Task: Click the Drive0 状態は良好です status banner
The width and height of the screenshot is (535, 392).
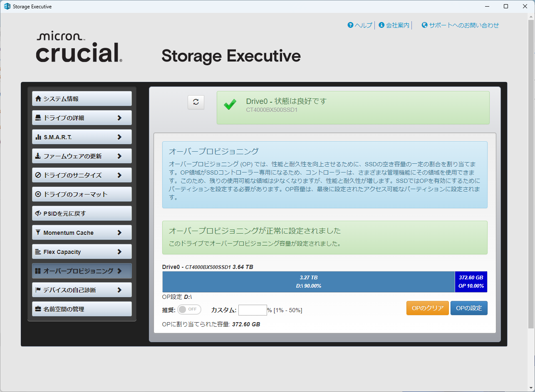Action: point(353,108)
